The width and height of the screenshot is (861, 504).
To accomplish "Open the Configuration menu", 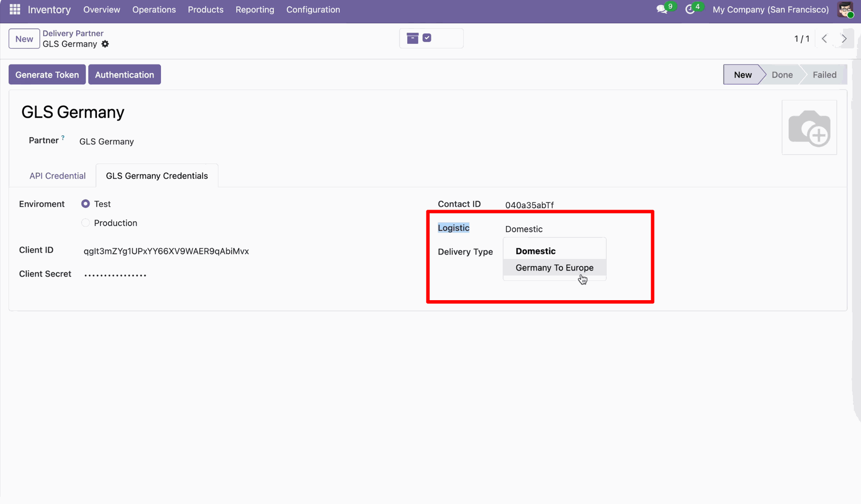I will pos(313,9).
